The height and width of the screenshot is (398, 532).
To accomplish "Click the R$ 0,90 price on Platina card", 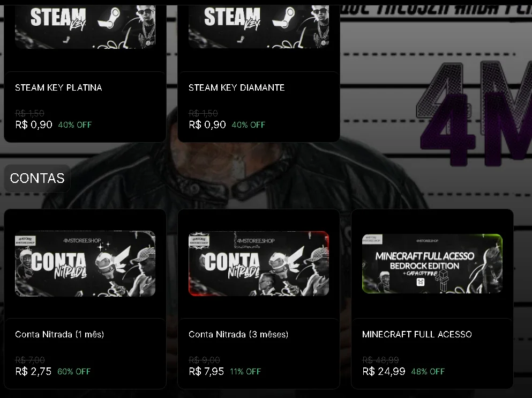I will [34, 124].
